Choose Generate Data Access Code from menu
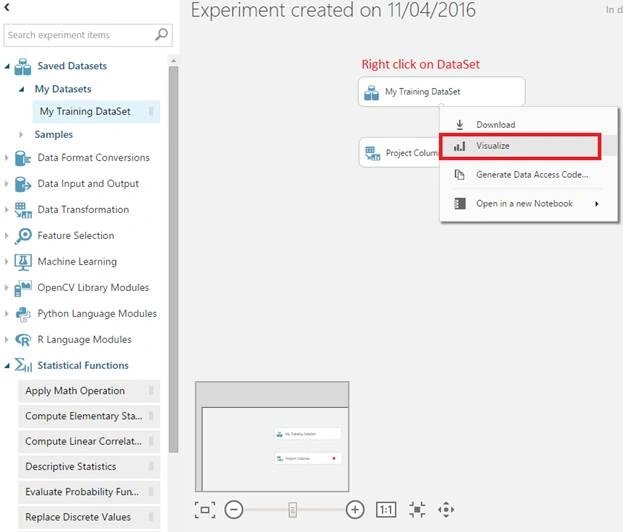The height and width of the screenshot is (532, 623). (529, 175)
